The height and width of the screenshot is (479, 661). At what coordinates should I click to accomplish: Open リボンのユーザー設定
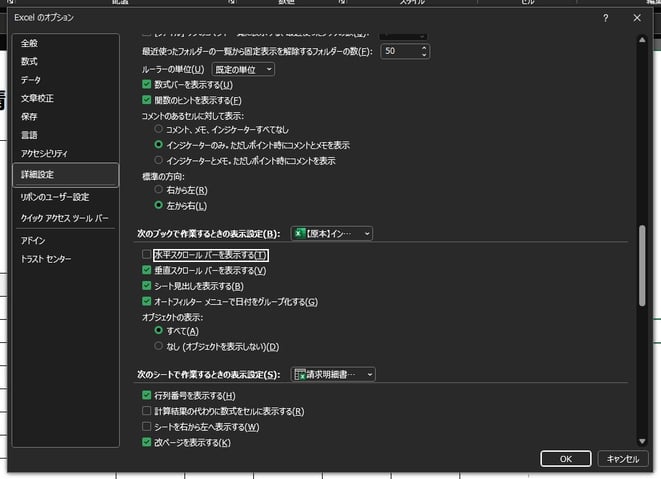click(x=55, y=197)
